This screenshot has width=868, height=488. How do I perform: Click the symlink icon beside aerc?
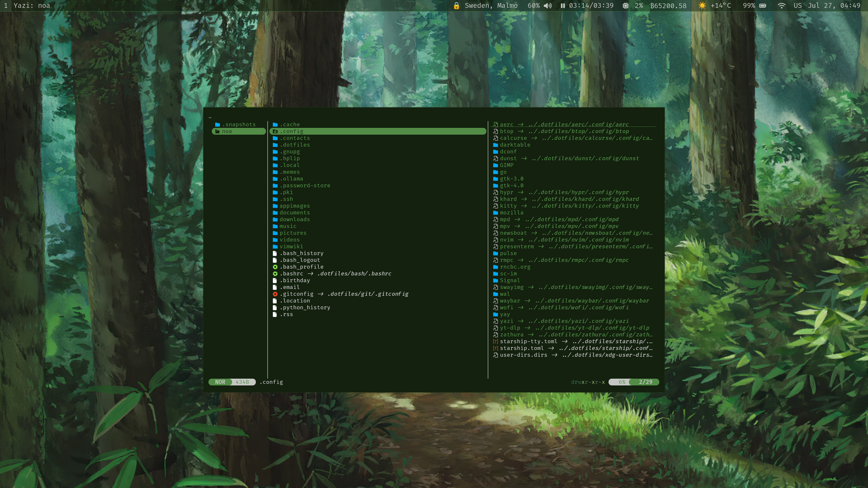pos(495,125)
